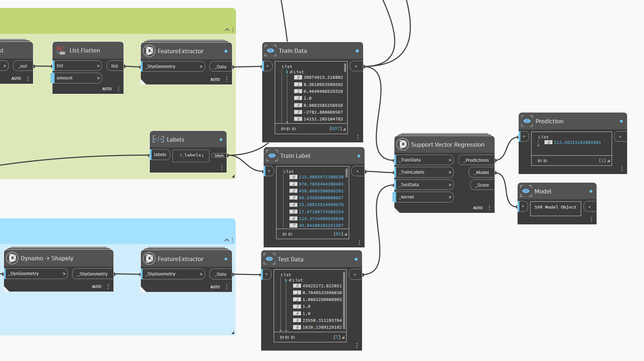Click the Test Data list scrollbar
Image resolution: width=644 pixels, height=361 pixels.
tap(344, 300)
